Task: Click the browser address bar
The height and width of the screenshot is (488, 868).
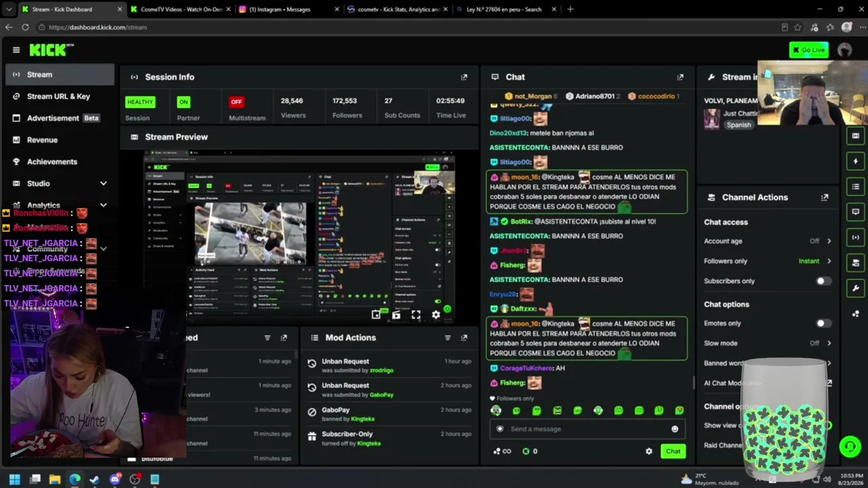Action: point(407,27)
